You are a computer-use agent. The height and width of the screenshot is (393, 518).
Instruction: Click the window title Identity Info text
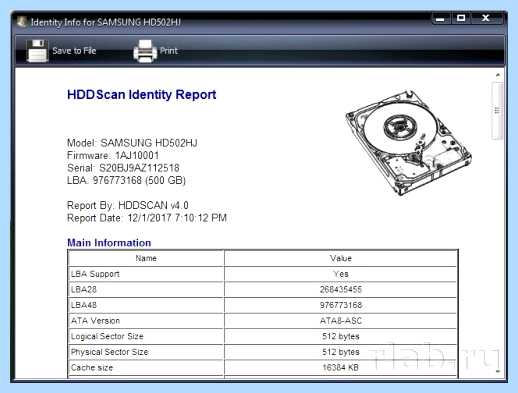point(106,22)
